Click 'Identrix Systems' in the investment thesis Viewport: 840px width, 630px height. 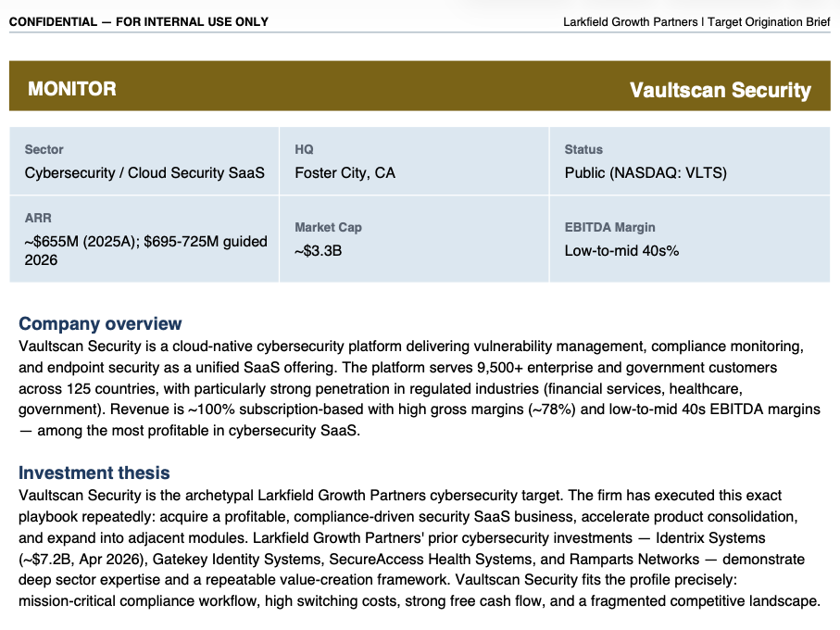coord(710,538)
